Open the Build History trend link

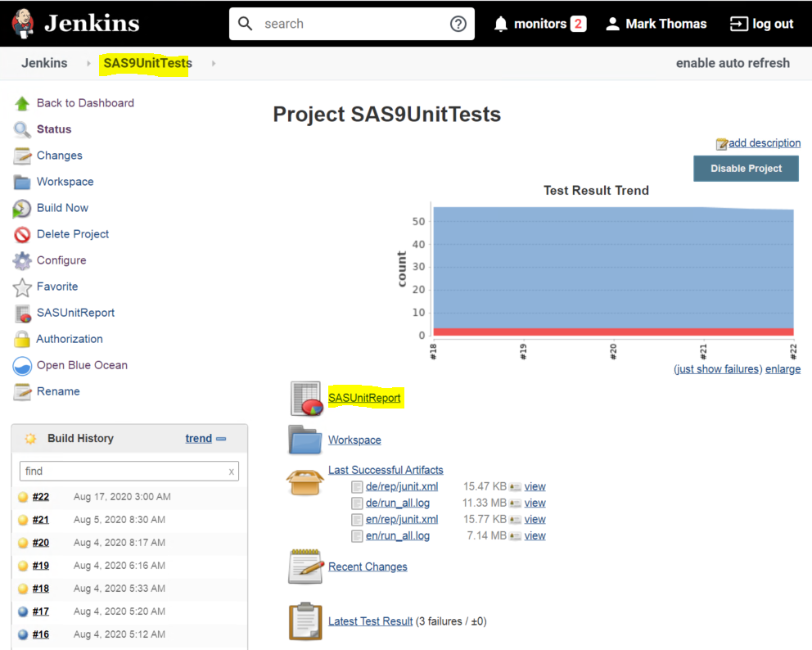click(x=198, y=438)
